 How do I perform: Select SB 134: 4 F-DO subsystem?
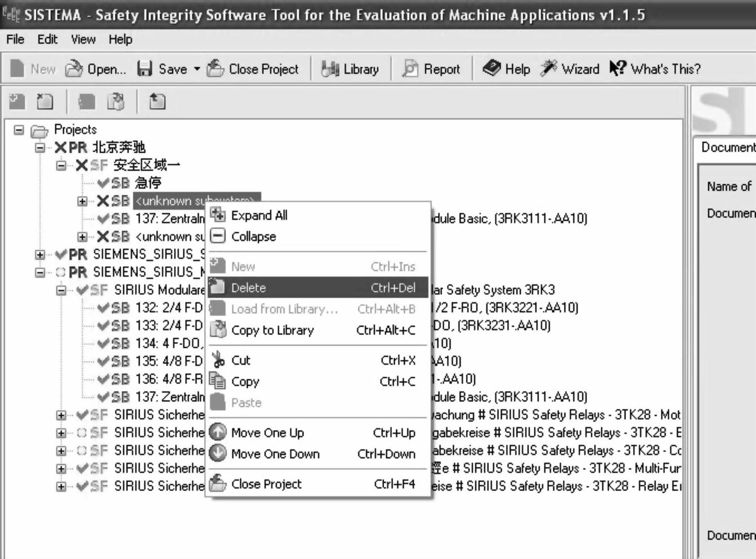pyautogui.click(x=169, y=343)
